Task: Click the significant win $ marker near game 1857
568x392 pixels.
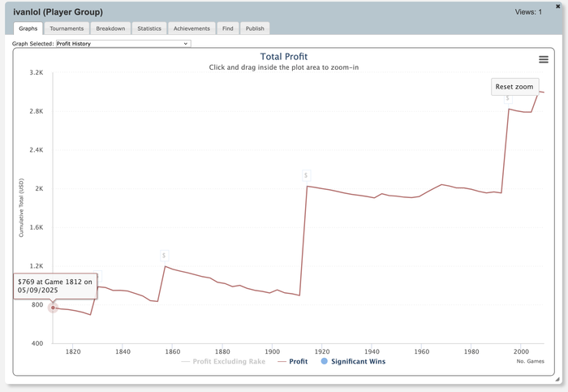Action: (164, 255)
